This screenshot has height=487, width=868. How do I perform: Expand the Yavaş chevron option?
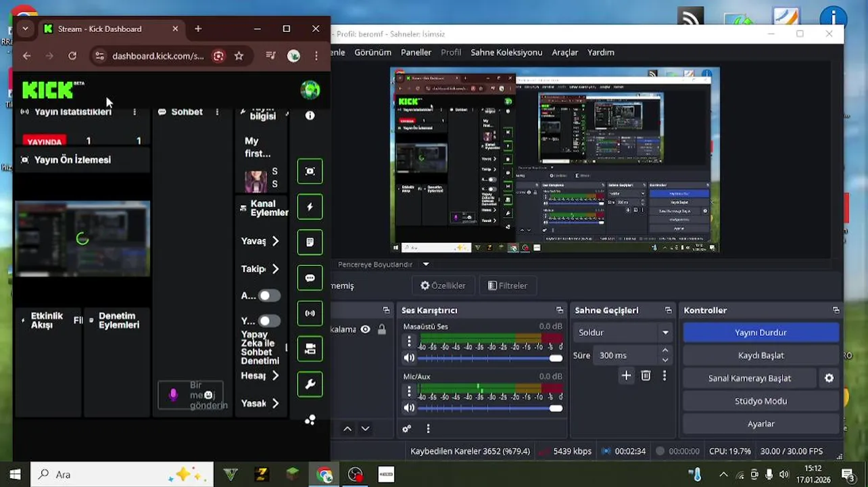click(276, 241)
